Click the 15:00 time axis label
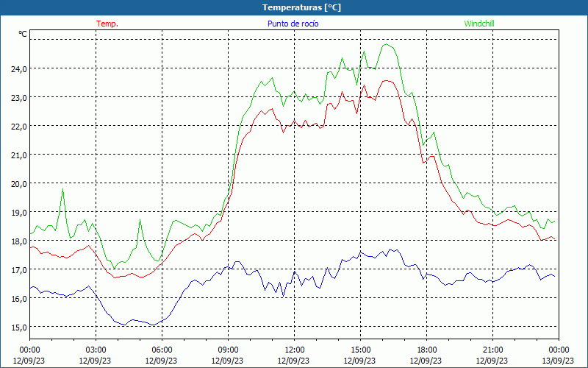Viewport: 588px width, 368px height. 360,350
